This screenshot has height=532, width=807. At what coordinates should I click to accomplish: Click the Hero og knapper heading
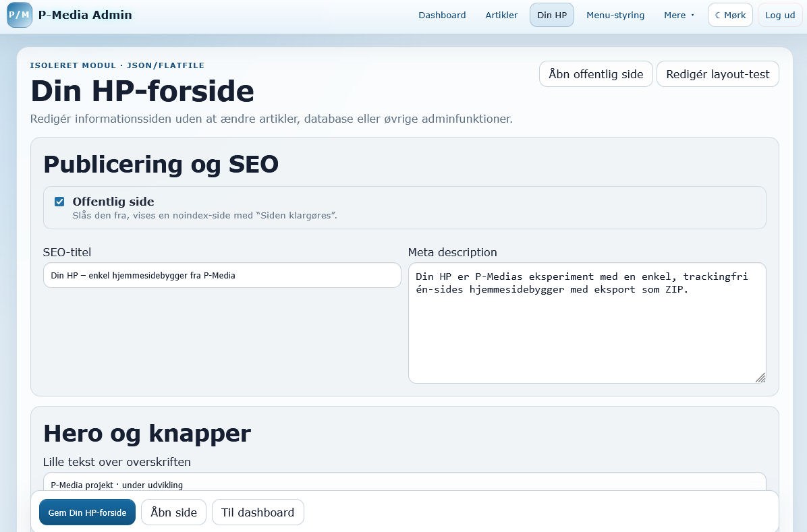click(146, 433)
